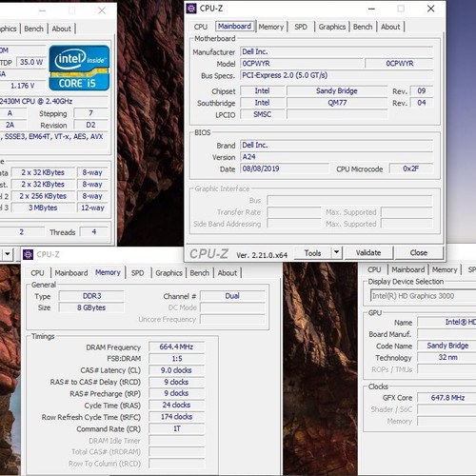Expand the dropdown arrow in bottom-left window
Viewport: 476px width, 476px height.
point(8,254)
